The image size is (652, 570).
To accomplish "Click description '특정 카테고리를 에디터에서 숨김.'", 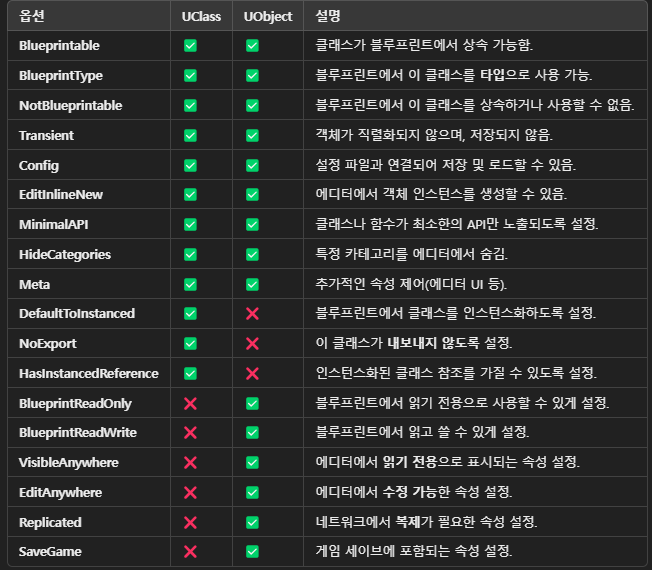I will pyautogui.click(x=412, y=254).
